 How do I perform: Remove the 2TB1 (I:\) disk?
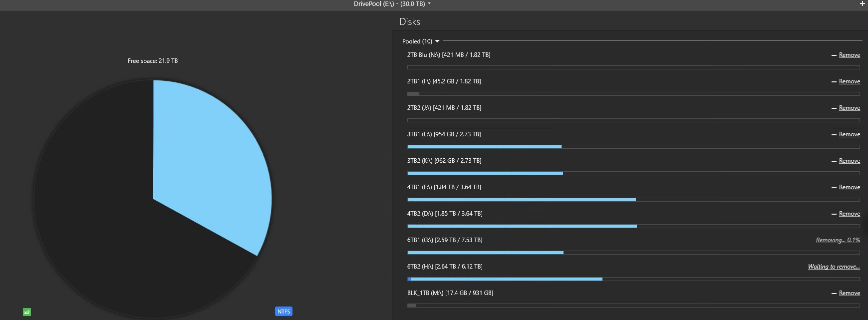click(x=849, y=81)
